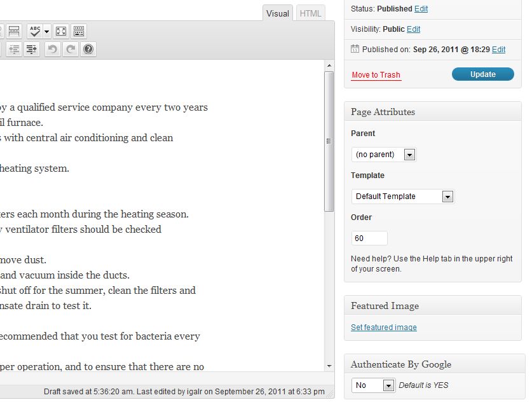
Task: Click the 'Default is YES' hint text
Action: 423,385
